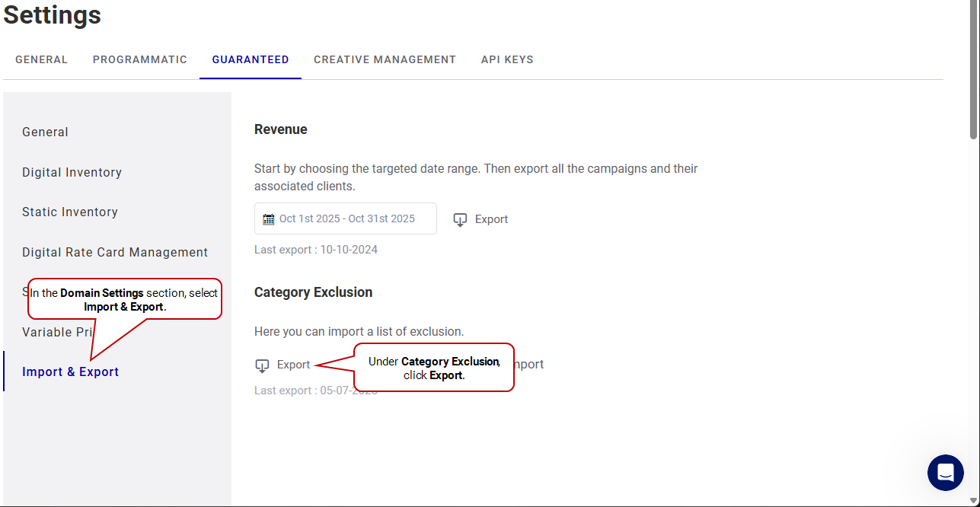Click the scrollbar down arrow
The image size is (980, 507).
tap(973, 500)
